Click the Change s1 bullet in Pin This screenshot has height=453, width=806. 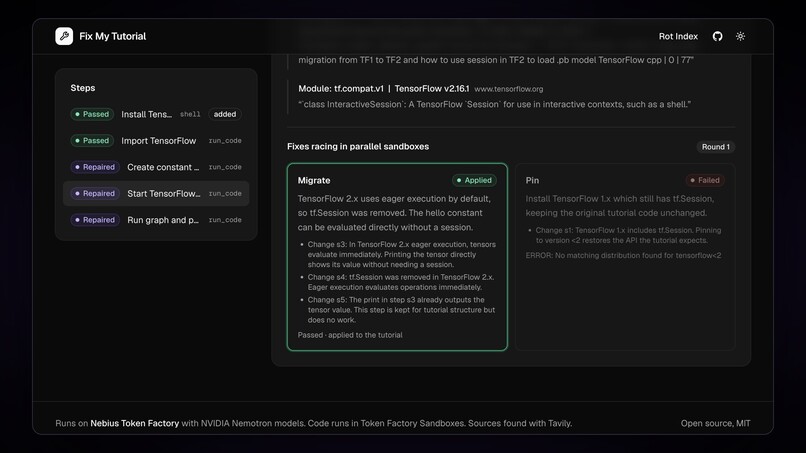click(628, 235)
